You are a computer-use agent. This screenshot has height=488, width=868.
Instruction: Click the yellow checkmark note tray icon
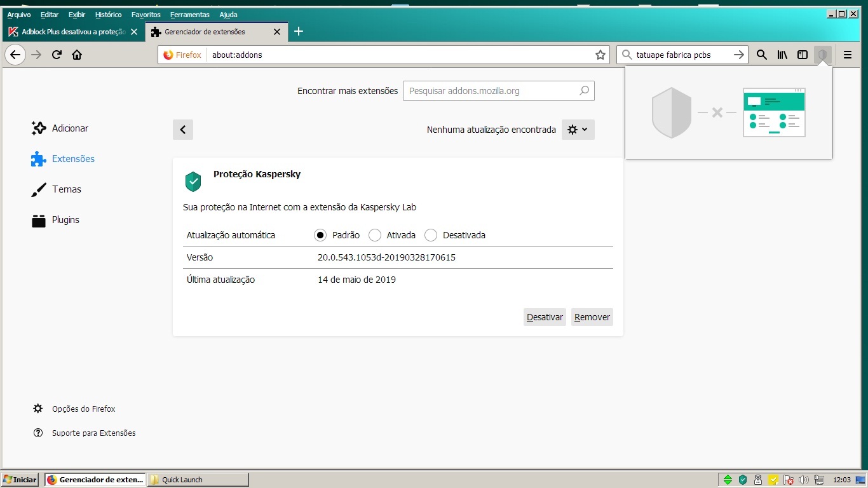[x=773, y=480]
